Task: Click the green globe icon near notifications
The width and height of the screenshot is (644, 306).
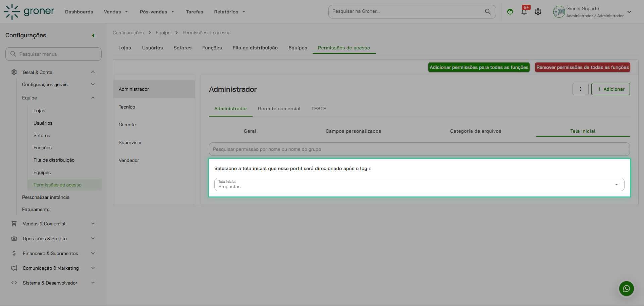Action: click(510, 11)
